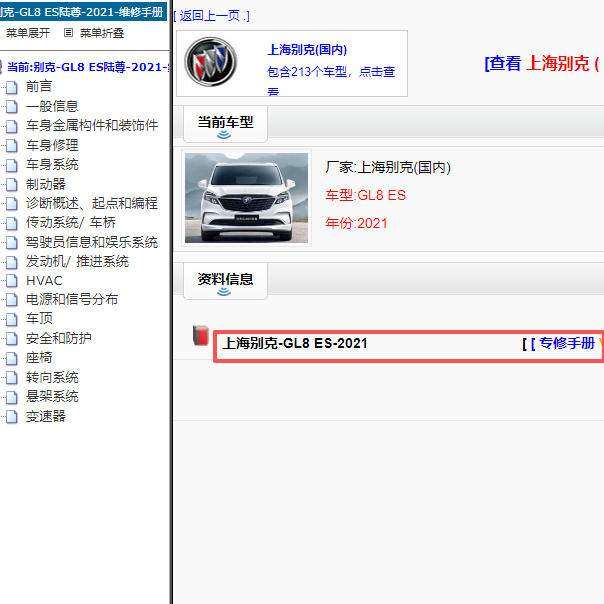
Task: Select 悬架系统 in the manual tree
Action: (x=52, y=396)
